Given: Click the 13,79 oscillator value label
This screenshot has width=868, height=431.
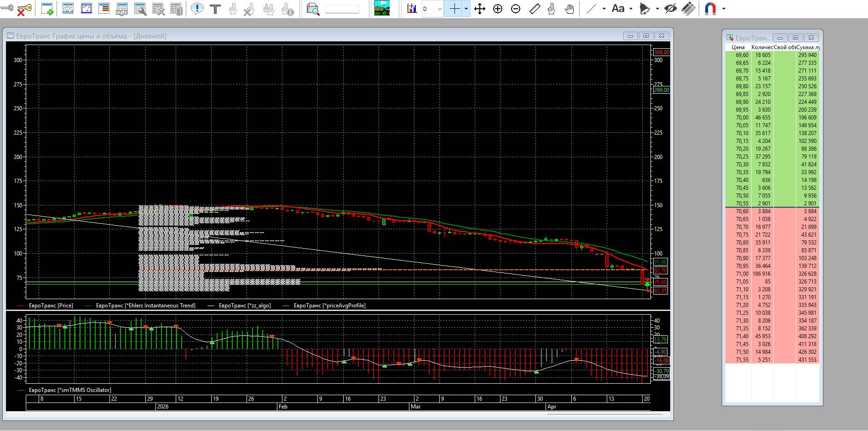Looking at the screenshot, I should [x=660, y=340].
